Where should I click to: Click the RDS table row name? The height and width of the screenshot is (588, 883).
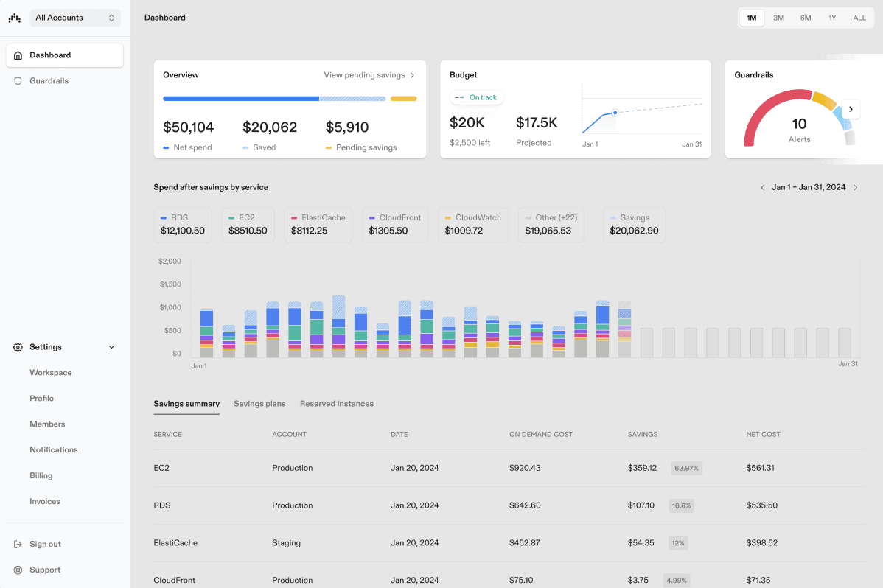[x=162, y=505]
